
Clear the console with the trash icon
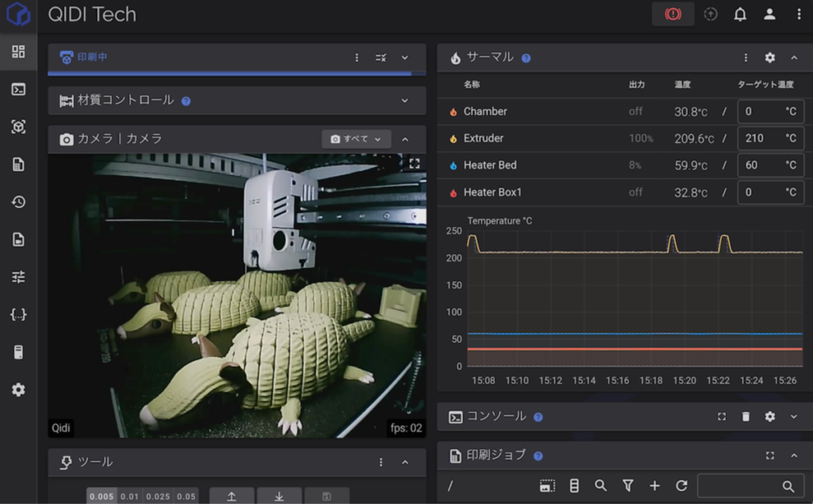click(746, 417)
